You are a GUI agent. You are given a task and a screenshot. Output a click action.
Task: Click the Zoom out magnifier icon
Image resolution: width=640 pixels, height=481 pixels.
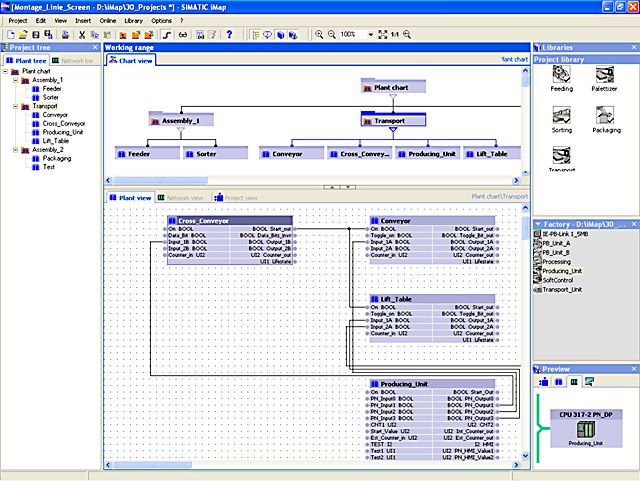[332, 35]
